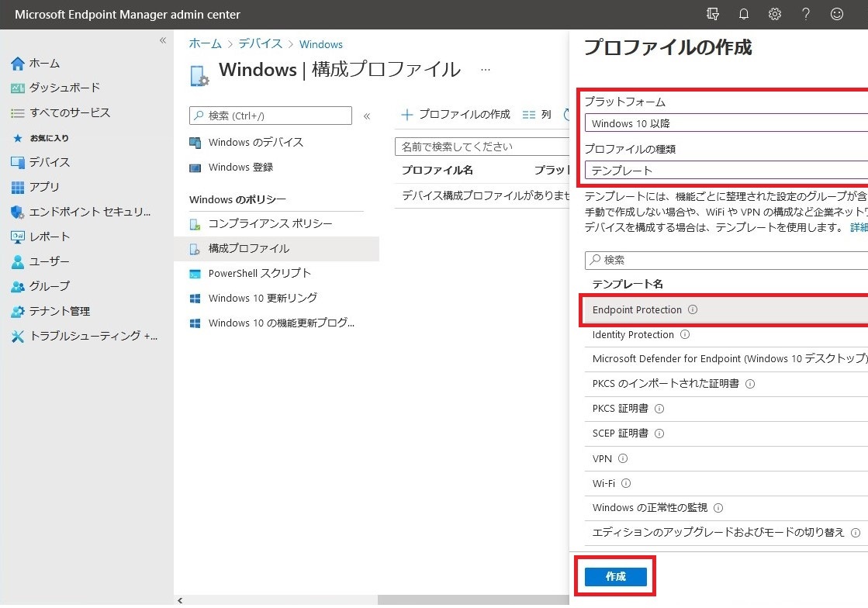The height and width of the screenshot is (608, 868).
Task: Show info for SCEP 証明書 template
Action: tap(659, 434)
